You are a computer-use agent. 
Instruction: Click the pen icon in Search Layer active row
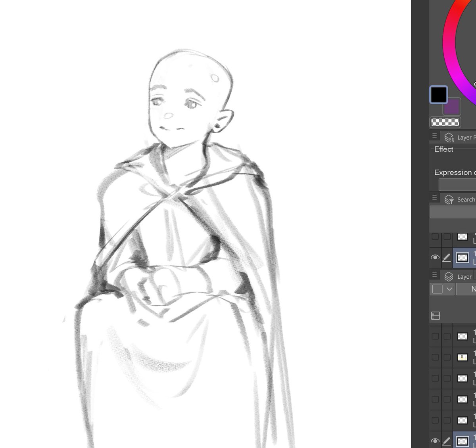[x=447, y=258]
